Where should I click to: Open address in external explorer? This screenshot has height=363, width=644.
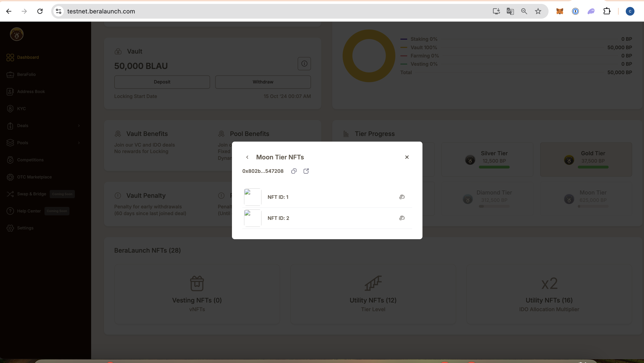(306, 171)
